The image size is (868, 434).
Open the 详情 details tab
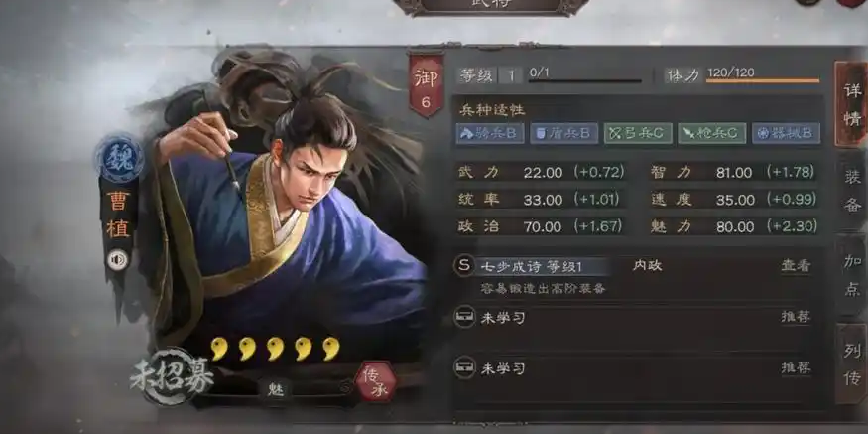tap(851, 104)
